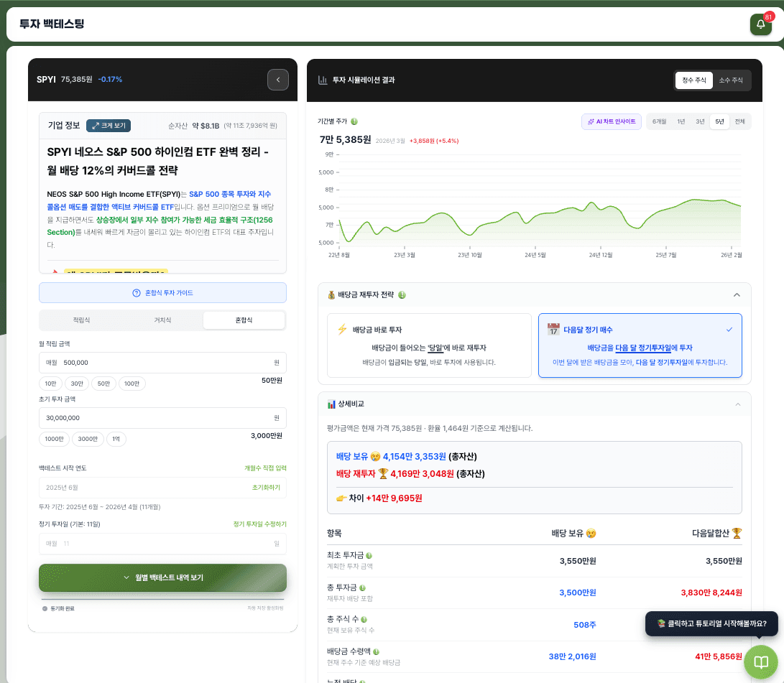This screenshot has width=784, height=683.
Task: Click the 정기 투자일 day input
Action: (x=162, y=544)
